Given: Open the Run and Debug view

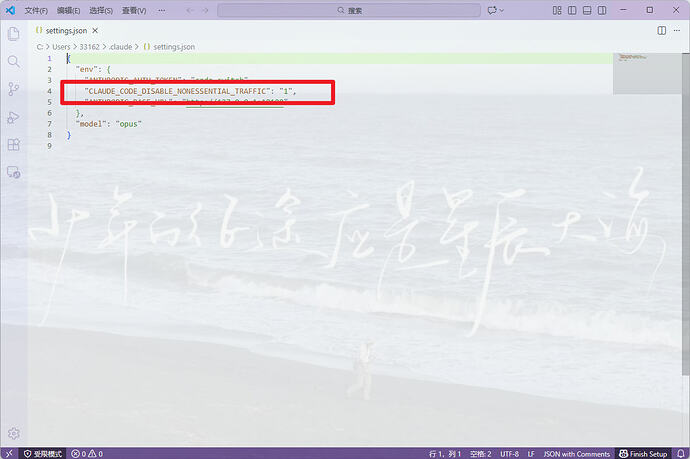Looking at the screenshot, I should pos(14,117).
